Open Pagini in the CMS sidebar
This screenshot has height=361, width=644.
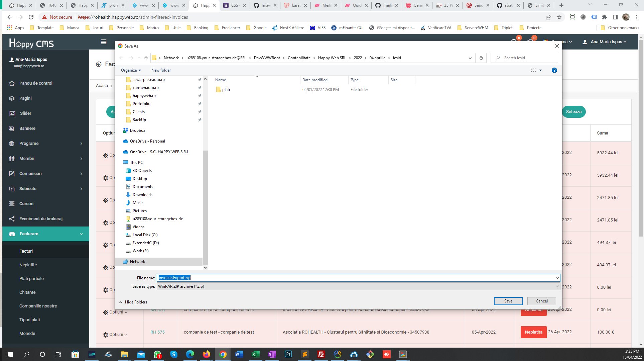click(x=25, y=98)
